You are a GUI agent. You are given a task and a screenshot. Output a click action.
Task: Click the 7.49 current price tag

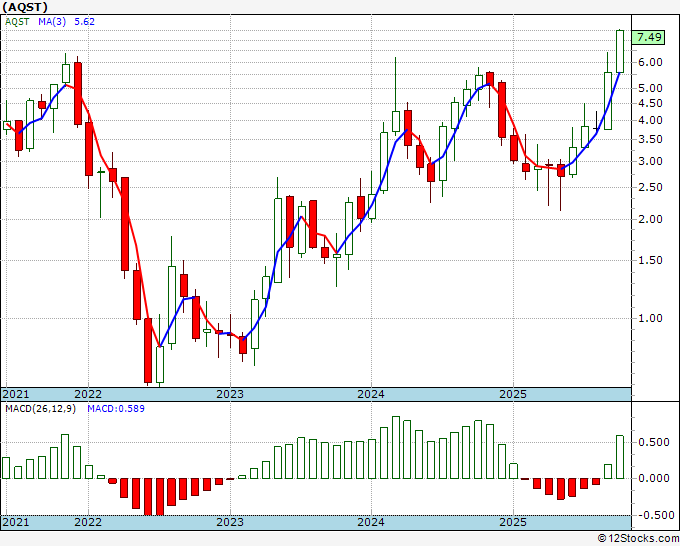click(x=648, y=37)
